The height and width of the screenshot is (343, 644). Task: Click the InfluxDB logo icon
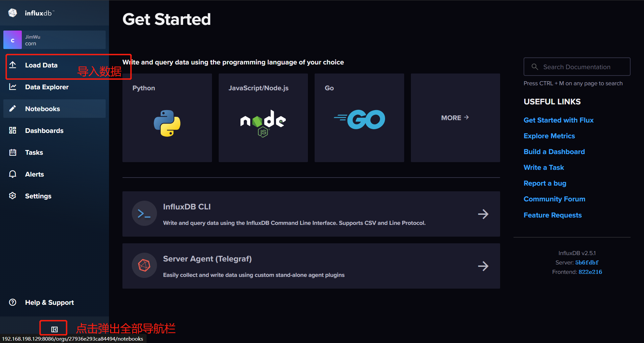13,13
